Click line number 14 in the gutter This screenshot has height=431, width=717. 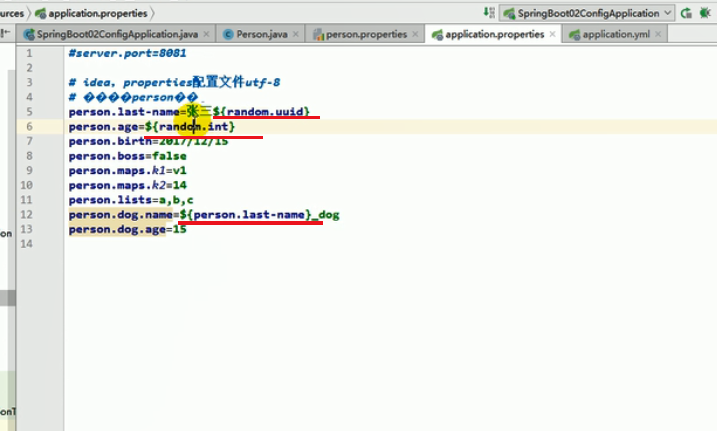pos(27,244)
